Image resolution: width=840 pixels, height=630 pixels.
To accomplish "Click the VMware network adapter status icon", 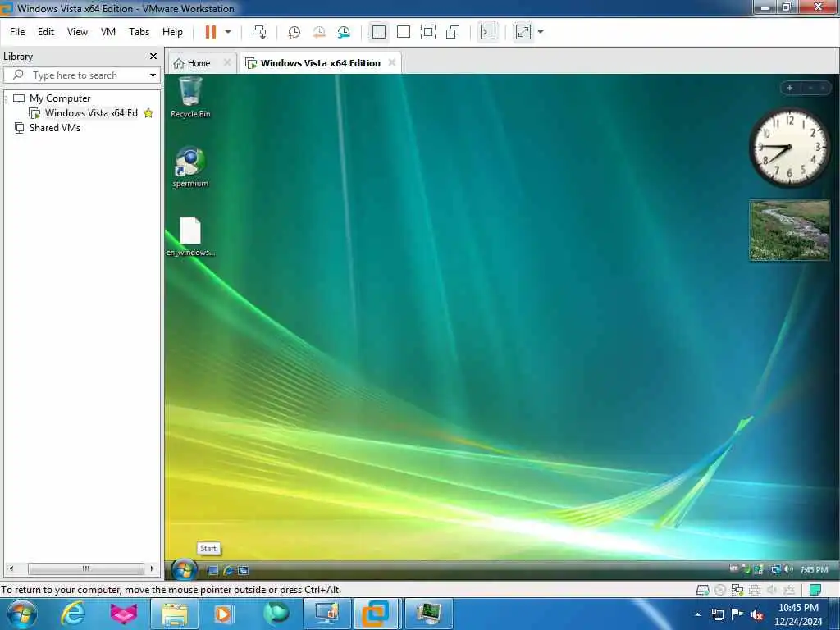I will tap(737, 590).
